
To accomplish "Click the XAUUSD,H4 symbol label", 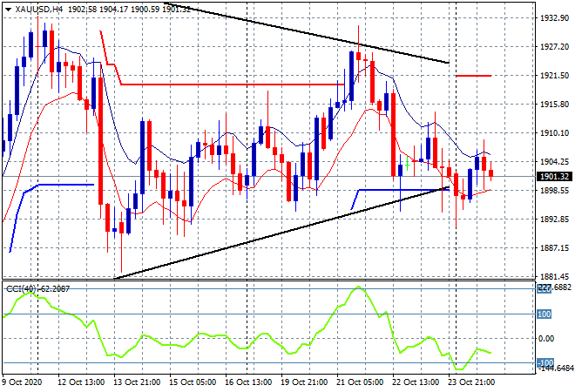I will (37, 10).
